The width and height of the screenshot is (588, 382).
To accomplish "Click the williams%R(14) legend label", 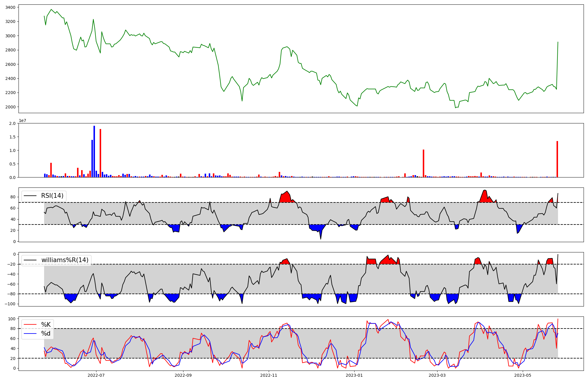I will 65,260.
